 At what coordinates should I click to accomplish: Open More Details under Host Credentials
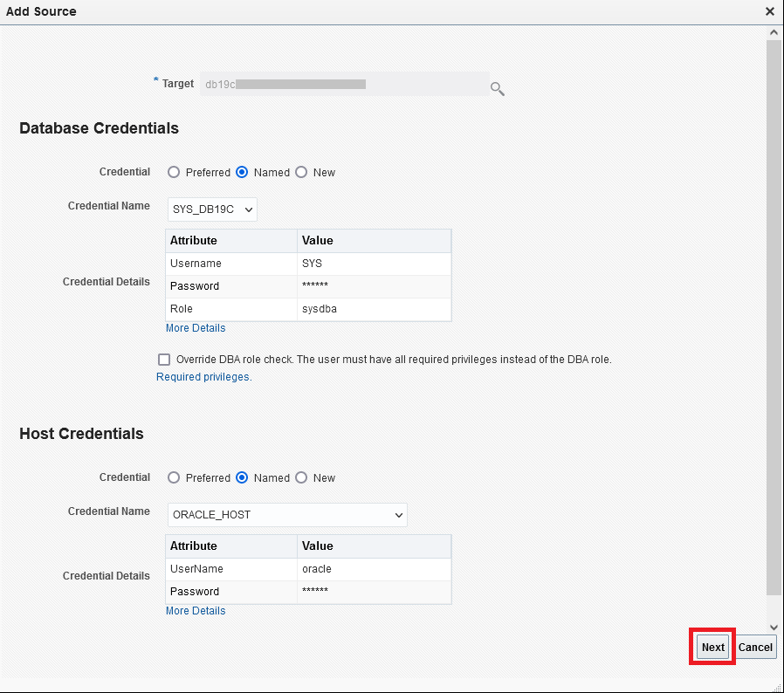[x=196, y=611]
